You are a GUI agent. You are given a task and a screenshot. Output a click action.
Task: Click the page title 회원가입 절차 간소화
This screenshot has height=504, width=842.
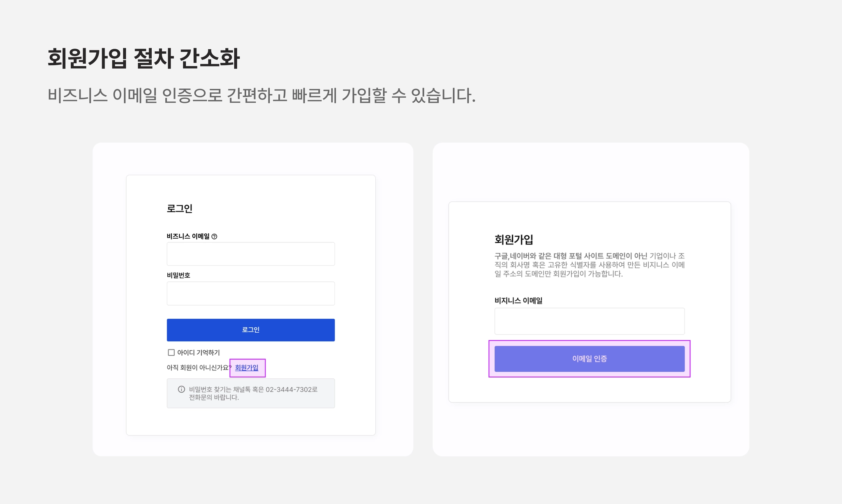click(x=143, y=58)
